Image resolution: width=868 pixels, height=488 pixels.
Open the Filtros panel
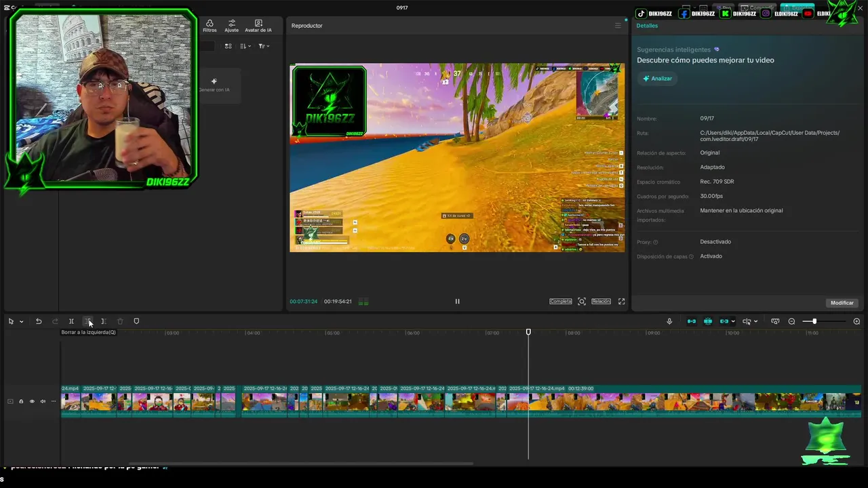pos(210,26)
